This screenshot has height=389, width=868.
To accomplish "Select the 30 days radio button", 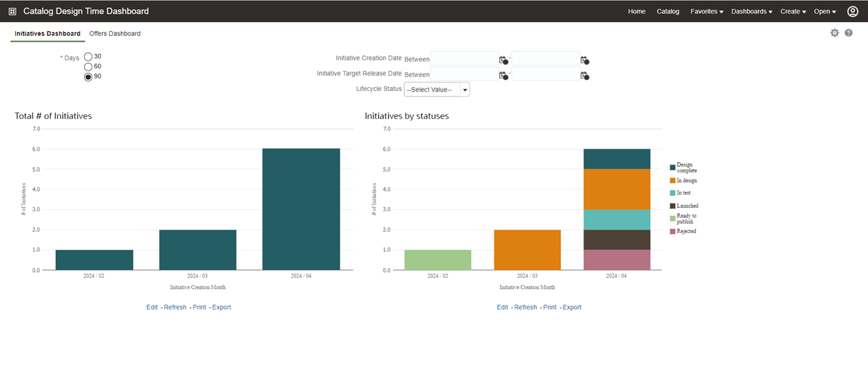I will 88,57.
